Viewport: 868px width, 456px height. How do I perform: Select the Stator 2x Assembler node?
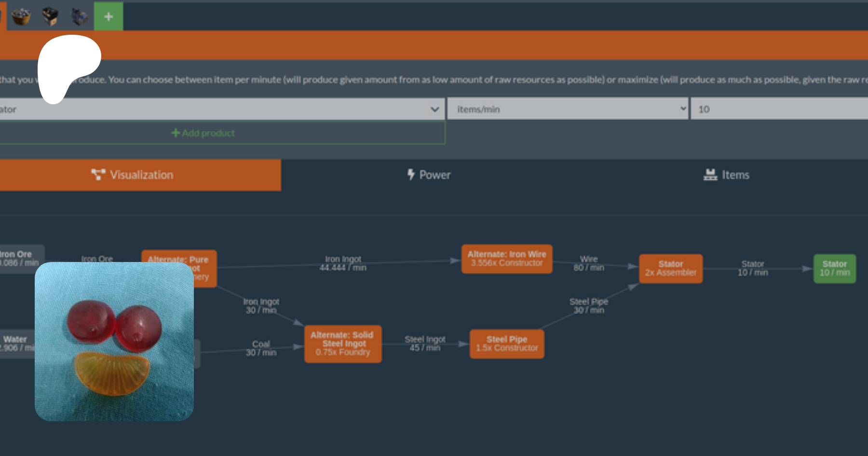670,268
